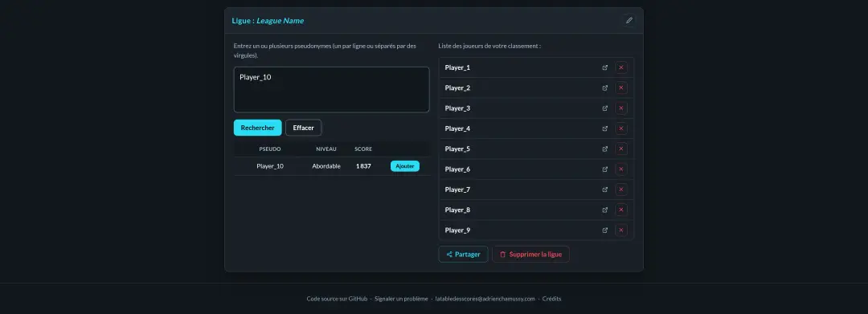The height and width of the screenshot is (314, 868).
Task: Share the league via Partager button
Action: tap(464, 255)
